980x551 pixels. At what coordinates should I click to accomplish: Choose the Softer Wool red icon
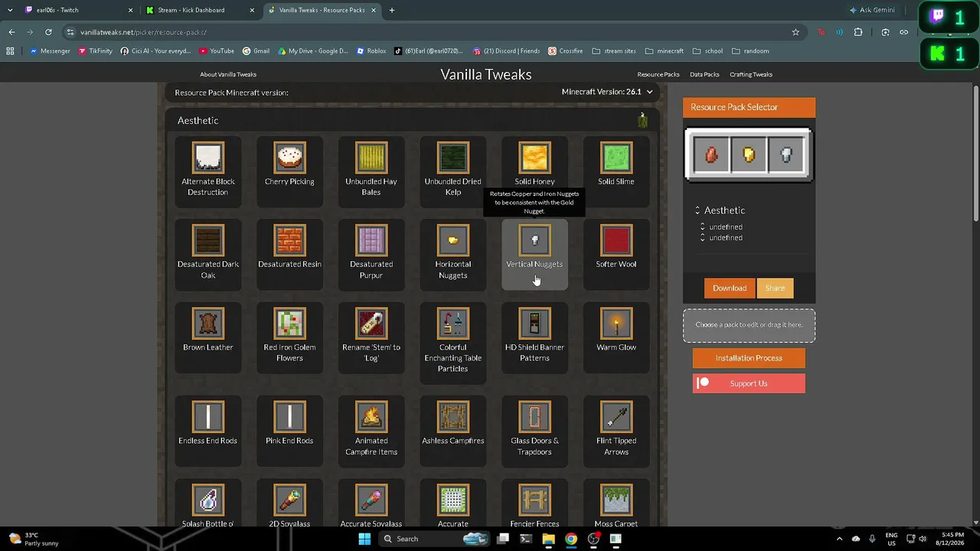coord(616,241)
